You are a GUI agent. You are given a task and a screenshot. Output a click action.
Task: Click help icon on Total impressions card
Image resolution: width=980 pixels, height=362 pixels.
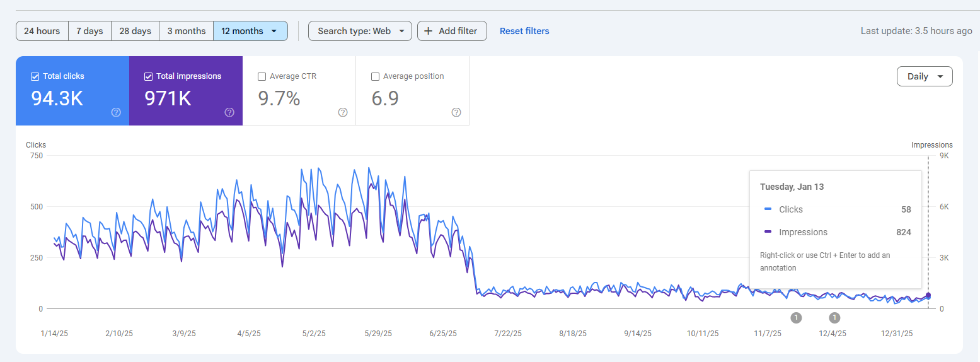229,112
